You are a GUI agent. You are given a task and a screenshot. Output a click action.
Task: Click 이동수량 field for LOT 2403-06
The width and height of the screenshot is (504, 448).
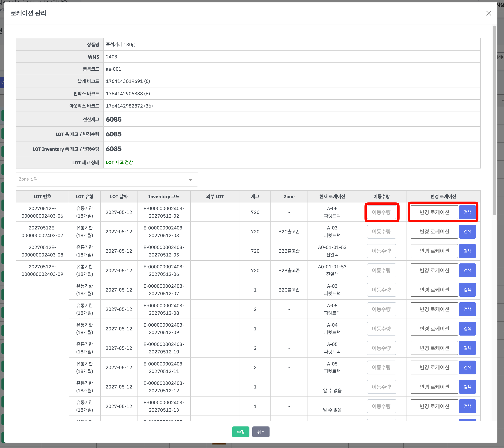(381, 212)
